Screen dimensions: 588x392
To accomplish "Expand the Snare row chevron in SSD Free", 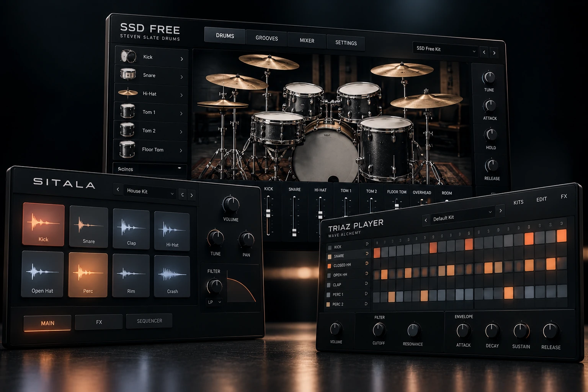I will (181, 77).
